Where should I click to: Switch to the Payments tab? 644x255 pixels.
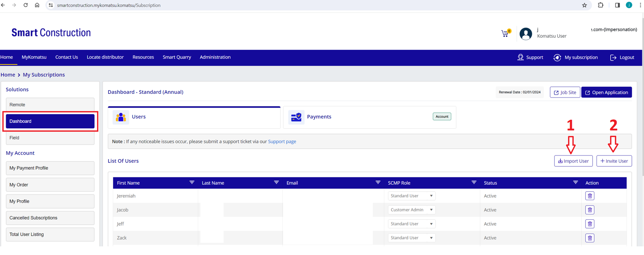[370, 117]
